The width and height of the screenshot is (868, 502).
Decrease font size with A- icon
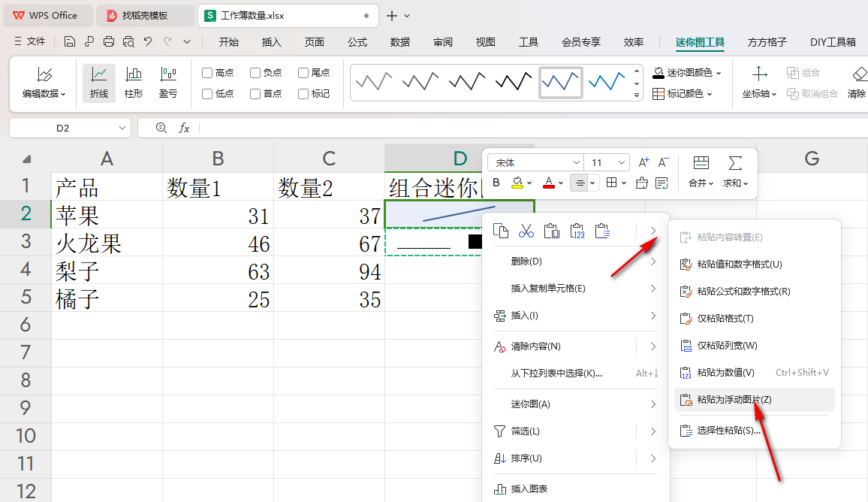[663, 162]
